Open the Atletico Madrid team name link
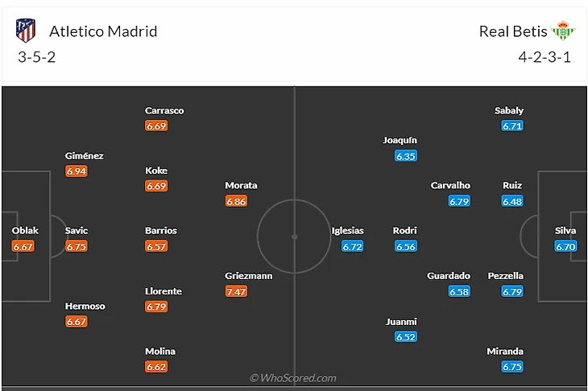The width and height of the screenshot is (588, 391). pos(103,31)
